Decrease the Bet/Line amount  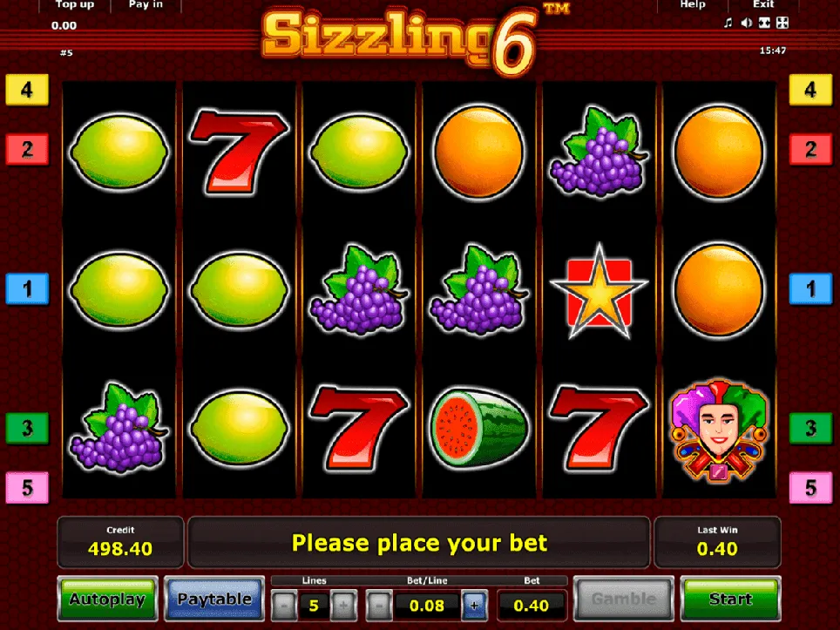tap(379, 606)
